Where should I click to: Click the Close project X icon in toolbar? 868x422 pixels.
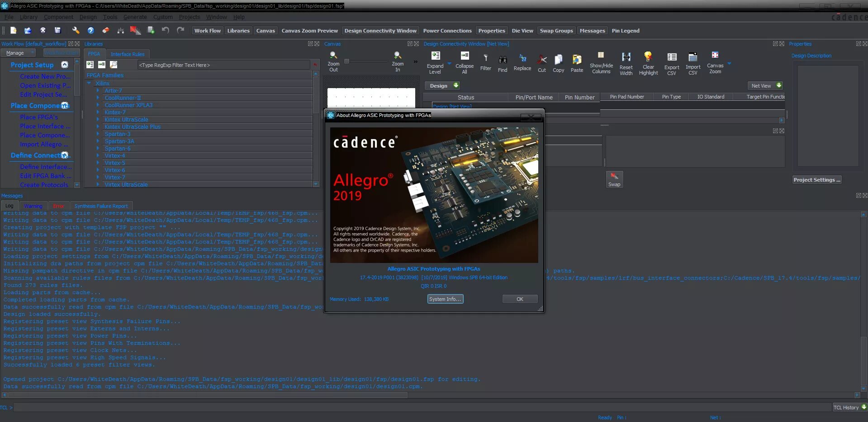[43, 30]
